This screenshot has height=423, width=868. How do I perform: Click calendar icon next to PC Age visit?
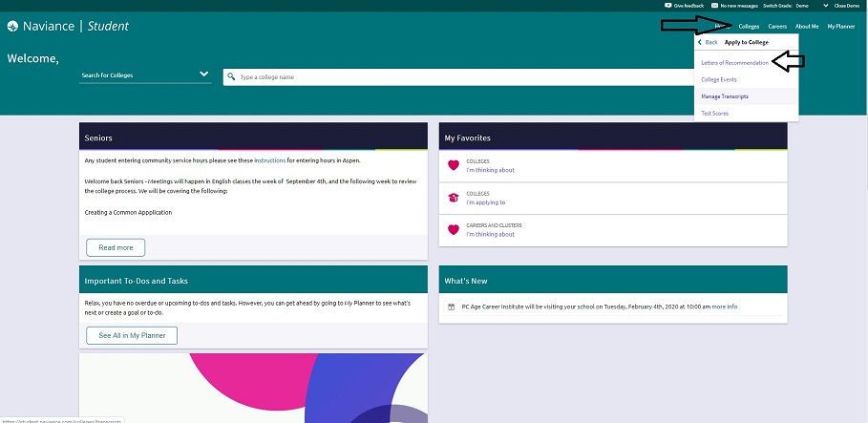point(452,307)
